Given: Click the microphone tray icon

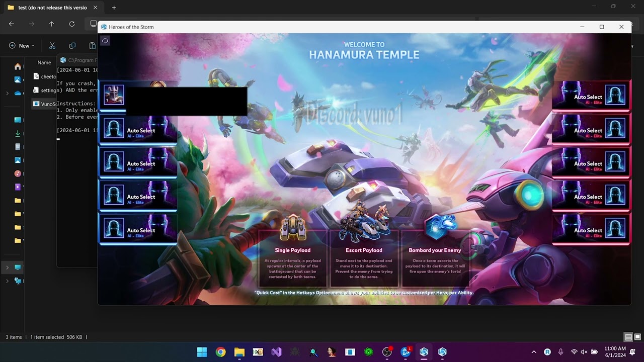Looking at the screenshot, I should [561, 352].
